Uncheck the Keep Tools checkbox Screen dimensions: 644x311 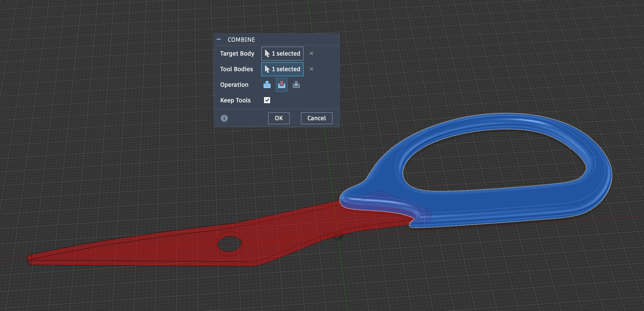click(267, 100)
